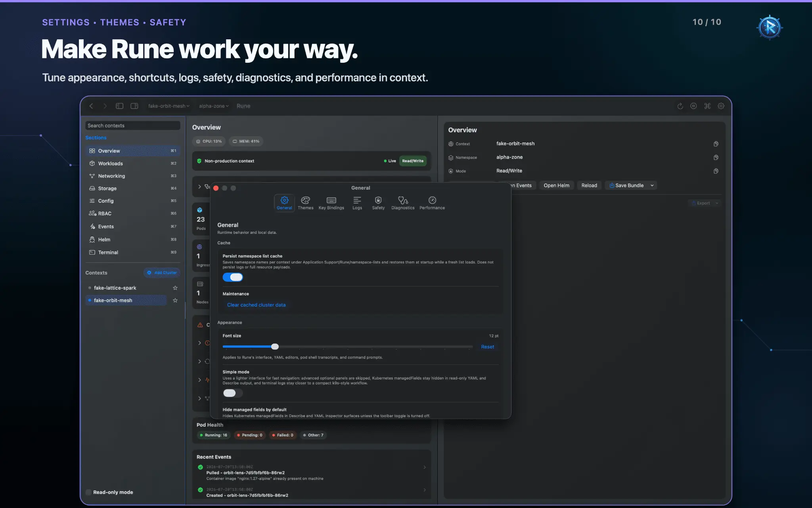Click the Nodes server icon
812x508 pixels.
click(x=200, y=284)
